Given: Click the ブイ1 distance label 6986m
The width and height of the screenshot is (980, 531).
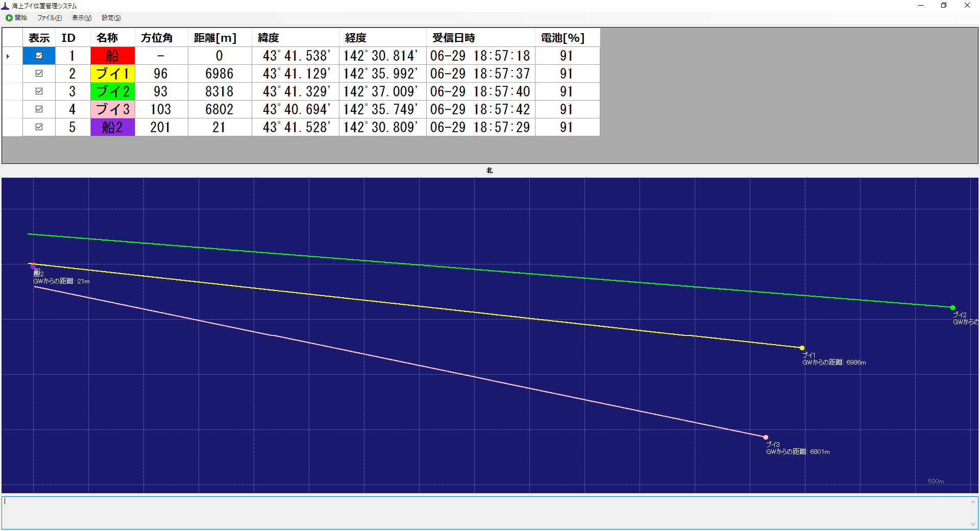Looking at the screenshot, I should pos(834,363).
